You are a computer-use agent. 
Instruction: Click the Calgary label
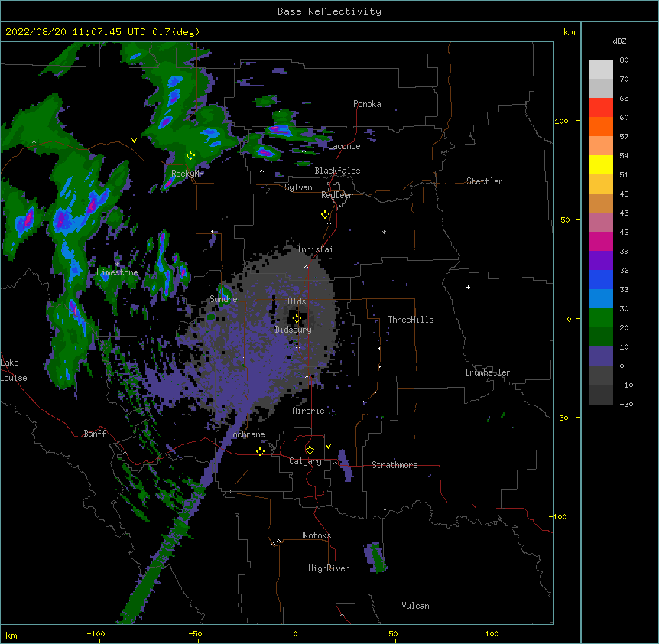click(306, 461)
